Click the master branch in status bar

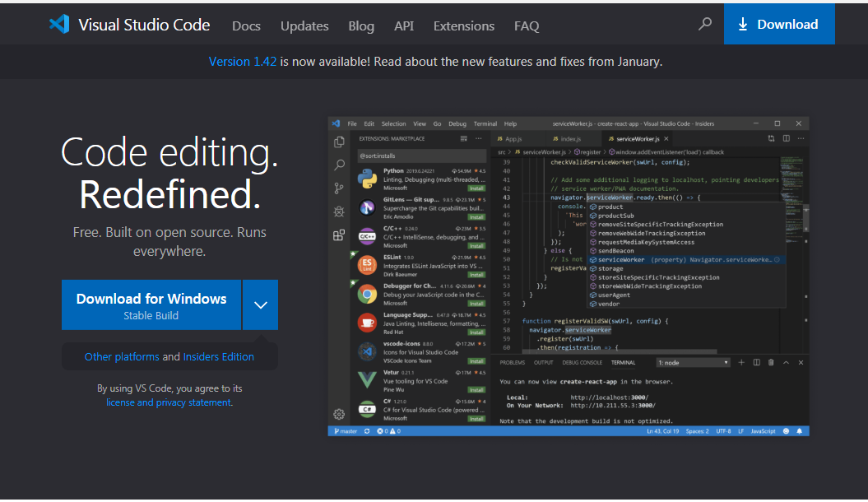coord(346,431)
